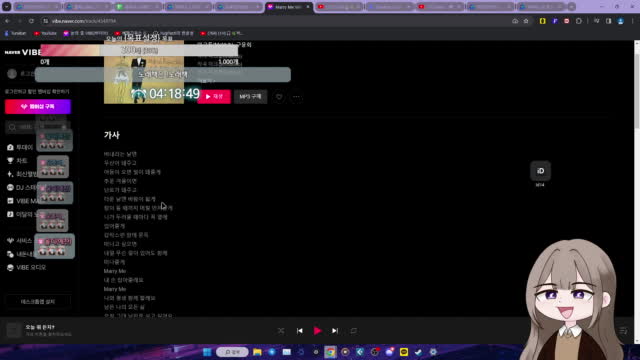
Task: Click the heart like icon beside MP3 button
Action: point(279,97)
